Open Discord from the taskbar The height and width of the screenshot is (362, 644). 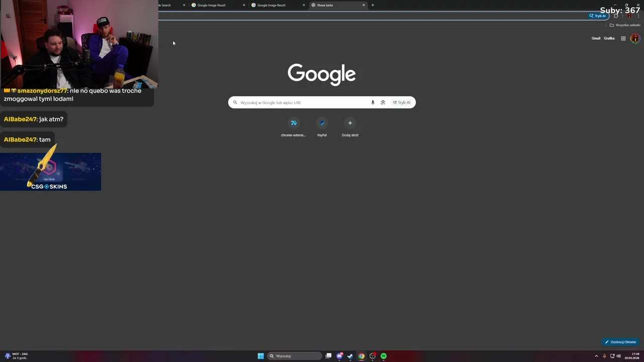(340, 356)
